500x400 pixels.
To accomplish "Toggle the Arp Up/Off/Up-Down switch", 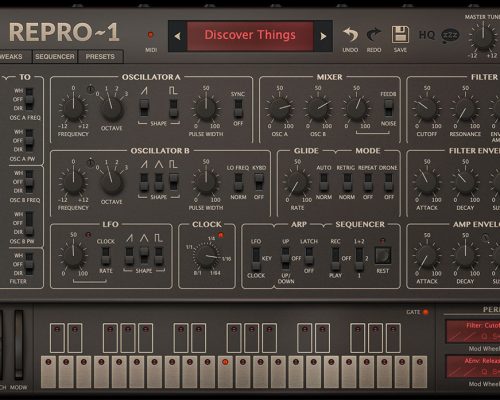I will pyautogui.click(x=286, y=258).
